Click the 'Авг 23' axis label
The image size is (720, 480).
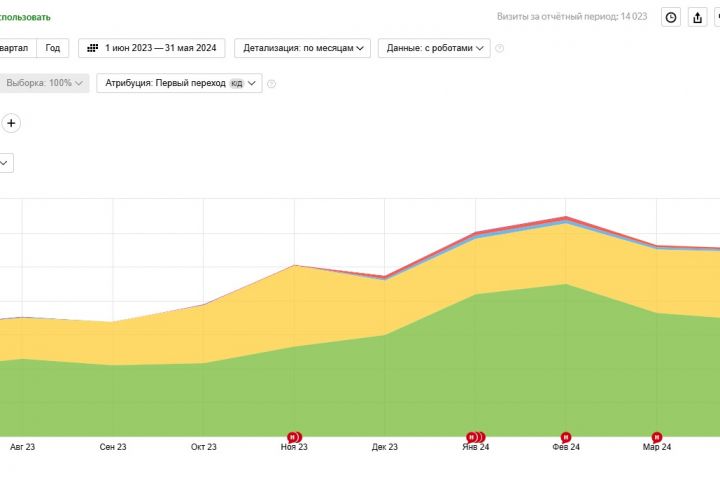point(22,447)
